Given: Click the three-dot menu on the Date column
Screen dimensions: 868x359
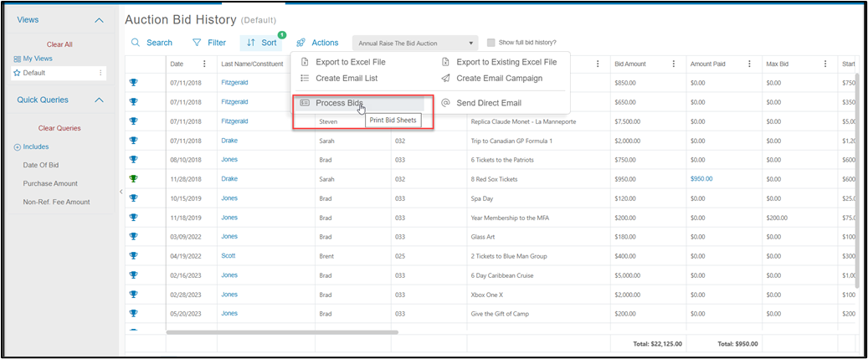Looking at the screenshot, I should 204,64.
